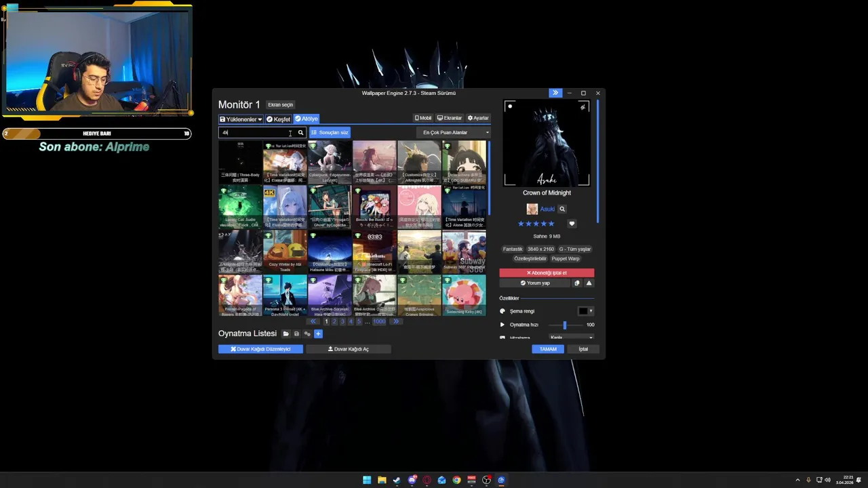Select the Persona 3 Reload wallpaper
Screen dimensions: 868x488
point(285,296)
